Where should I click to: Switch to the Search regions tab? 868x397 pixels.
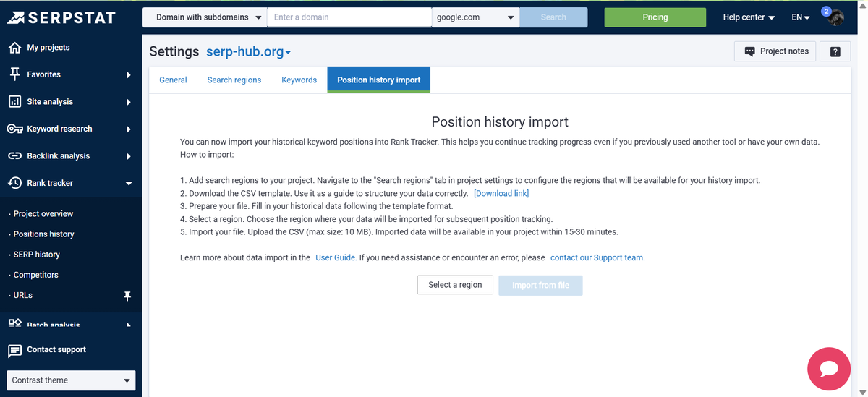234,80
